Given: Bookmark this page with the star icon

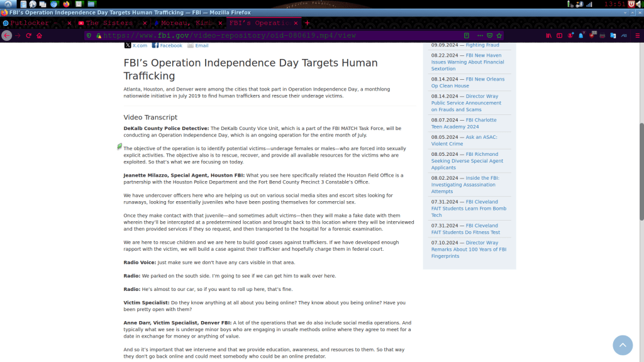Looking at the screenshot, I should 499,36.
